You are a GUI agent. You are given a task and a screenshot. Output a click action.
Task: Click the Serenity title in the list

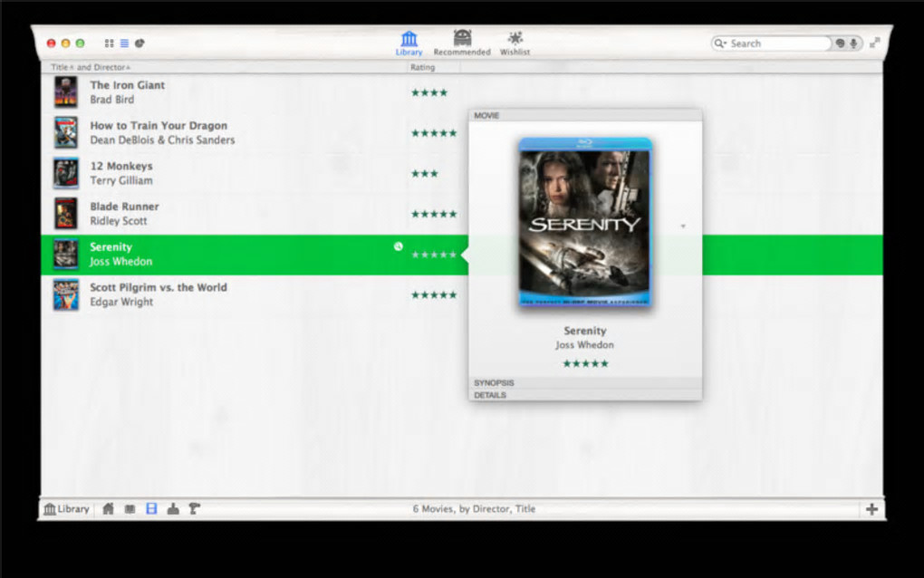[x=111, y=246]
